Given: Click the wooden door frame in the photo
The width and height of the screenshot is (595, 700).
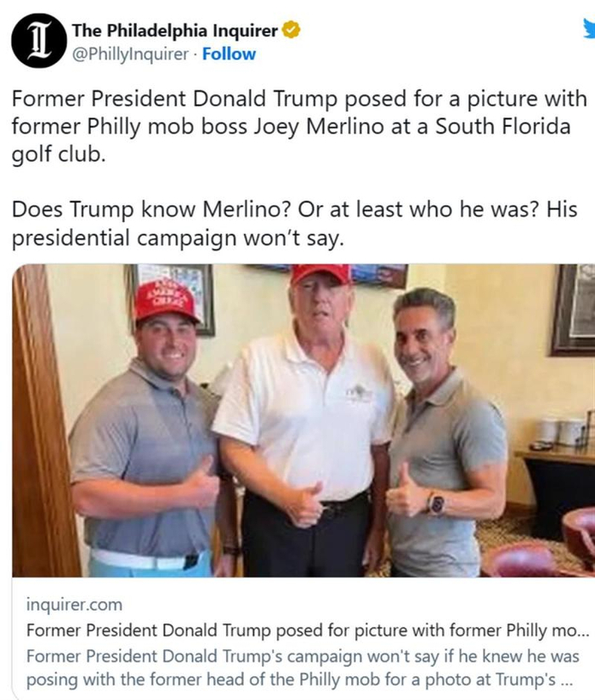Looking at the screenshot, I should (42, 425).
